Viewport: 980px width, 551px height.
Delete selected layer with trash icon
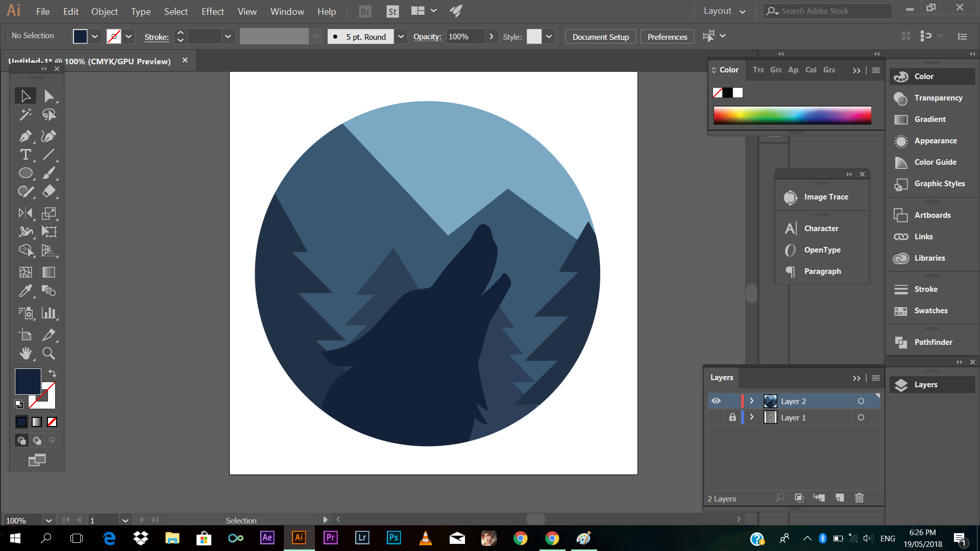pos(860,497)
